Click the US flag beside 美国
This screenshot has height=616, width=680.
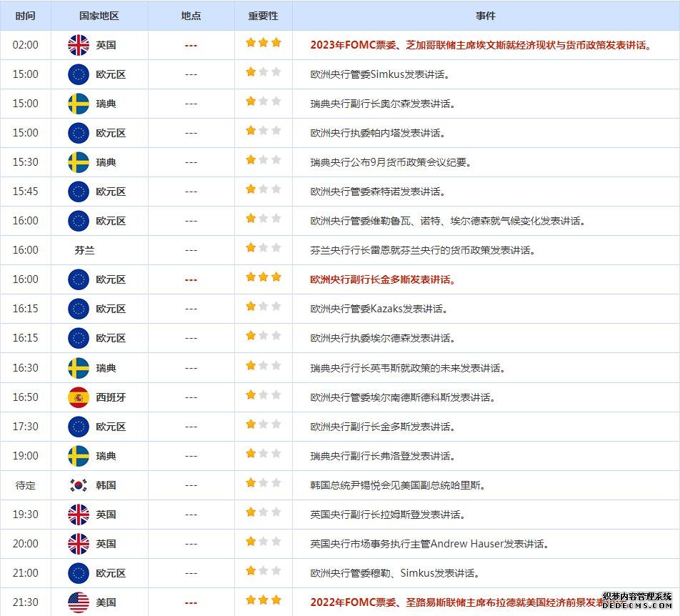pos(79,602)
